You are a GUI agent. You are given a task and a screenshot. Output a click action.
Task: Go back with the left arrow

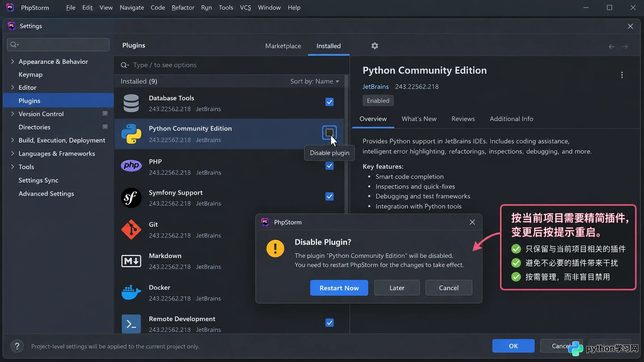tap(611, 46)
